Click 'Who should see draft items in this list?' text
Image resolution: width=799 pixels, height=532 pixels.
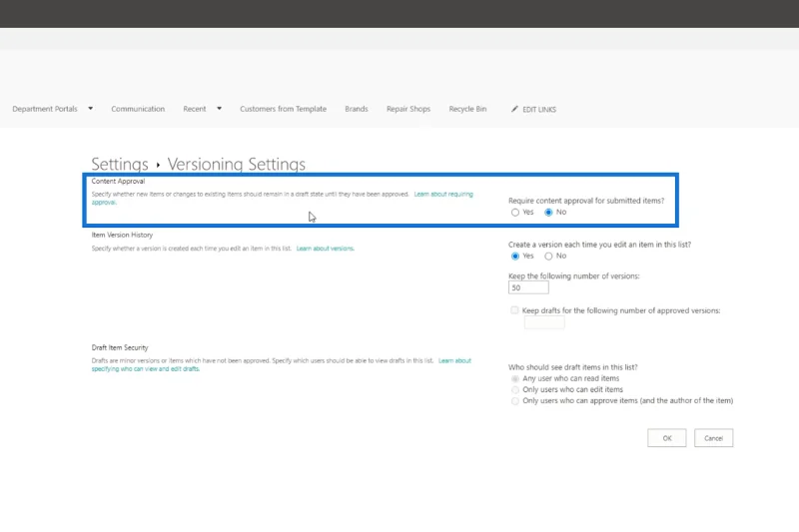click(572, 367)
